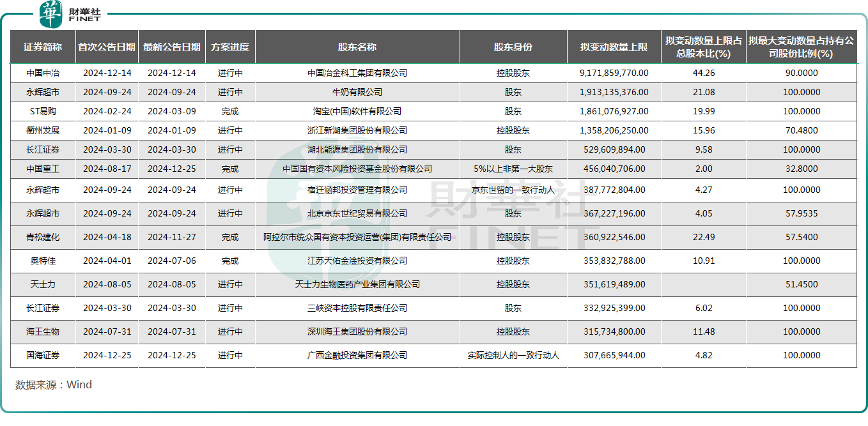Image resolution: width=868 pixels, height=426 pixels.
Task: Click the 拟变动数量上限 column header
Action: 614,47
